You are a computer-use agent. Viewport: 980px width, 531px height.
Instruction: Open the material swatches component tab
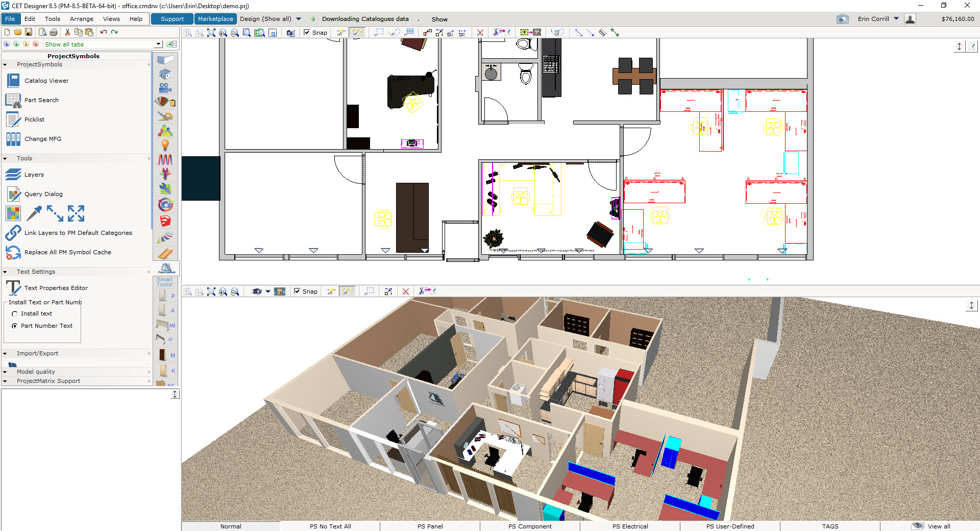pyautogui.click(x=165, y=102)
